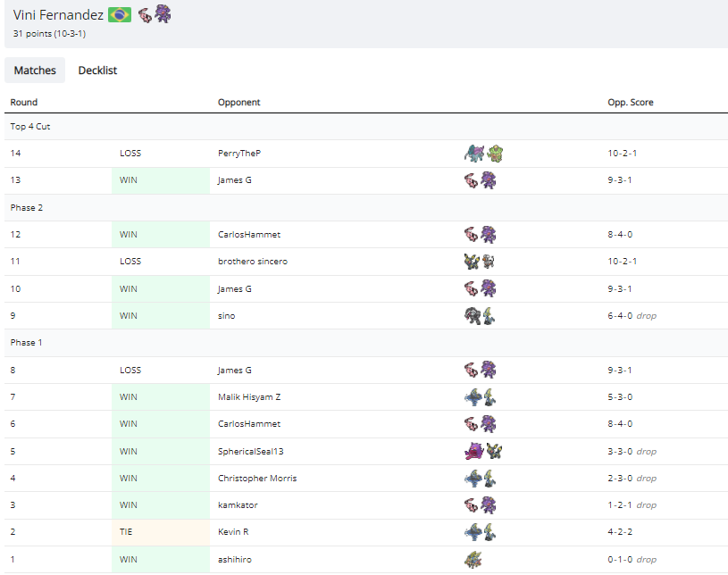Open PerryTheP's deck icons in round 14
Image resolution: width=728 pixels, height=575 pixels.
483,154
